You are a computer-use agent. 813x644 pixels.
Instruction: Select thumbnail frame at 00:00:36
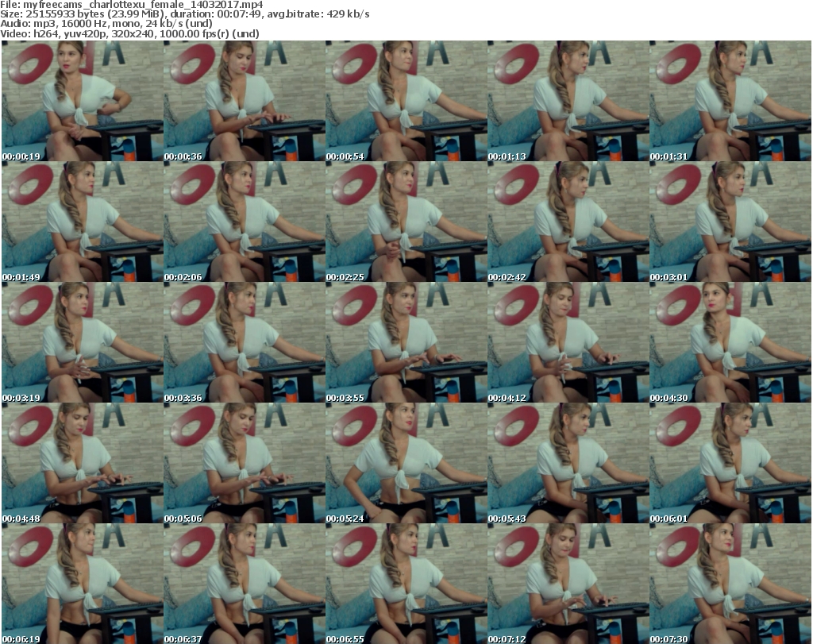tap(245, 101)
